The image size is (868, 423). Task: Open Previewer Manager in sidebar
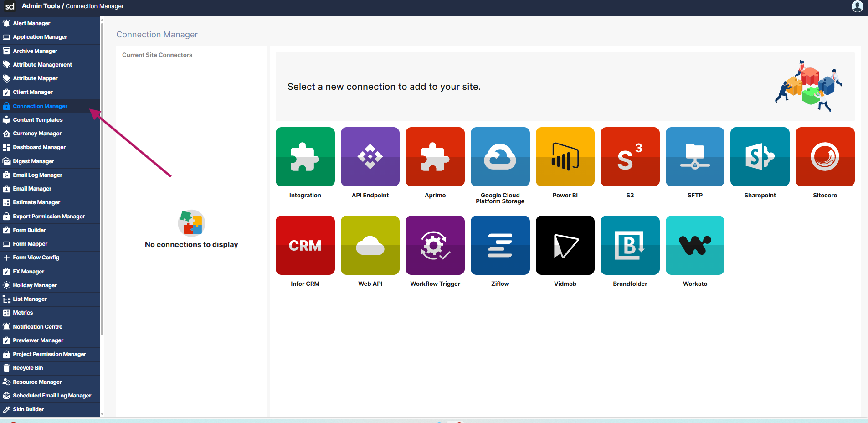click(x=50, y=340)
